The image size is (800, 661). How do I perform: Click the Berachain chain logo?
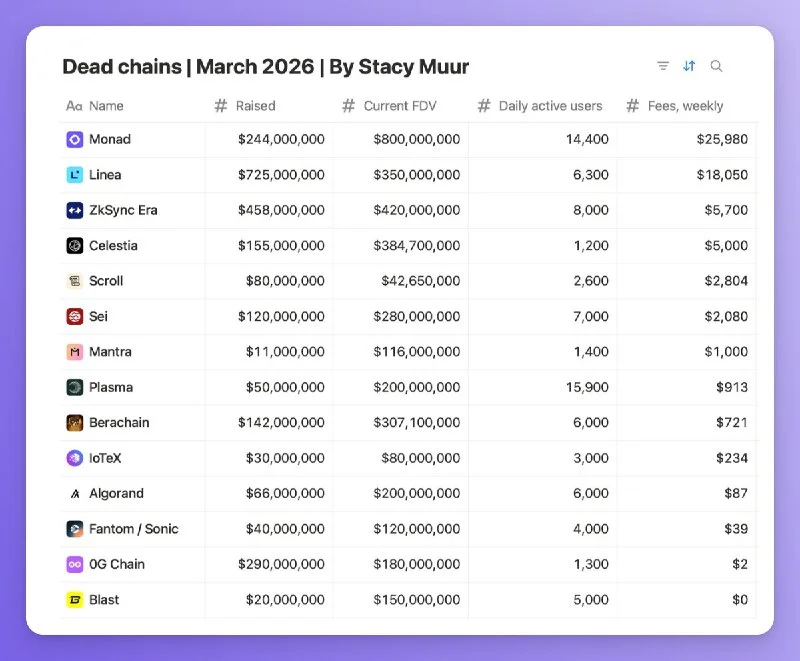point(75,422)
